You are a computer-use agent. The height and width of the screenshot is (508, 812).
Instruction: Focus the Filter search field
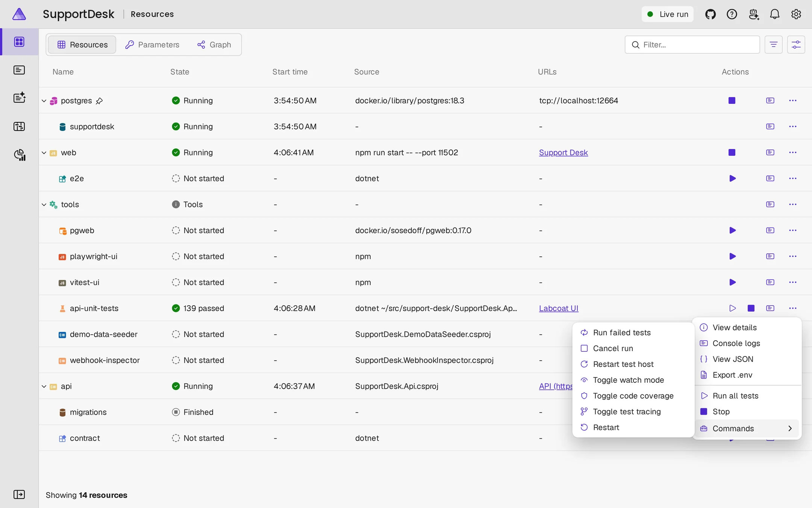click(692, 45)
